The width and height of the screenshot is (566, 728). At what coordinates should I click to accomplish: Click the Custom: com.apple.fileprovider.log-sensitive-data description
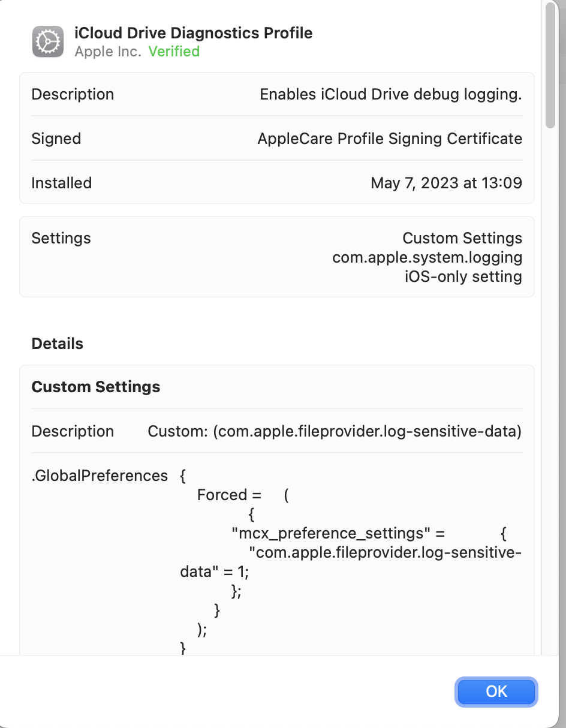click(335, 431)
